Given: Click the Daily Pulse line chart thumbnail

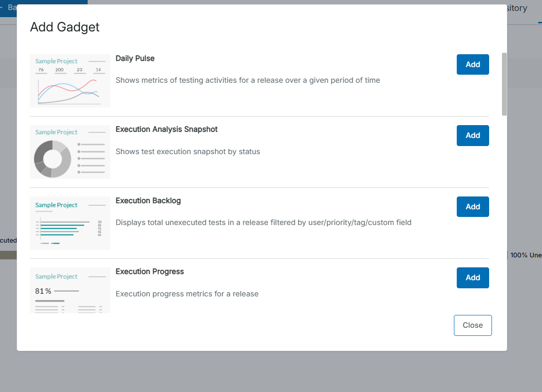Looking at the screenshot, I should click(70, 80).
